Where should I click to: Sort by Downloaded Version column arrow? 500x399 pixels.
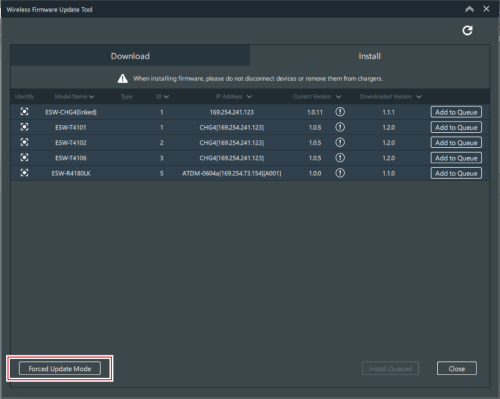419,97
